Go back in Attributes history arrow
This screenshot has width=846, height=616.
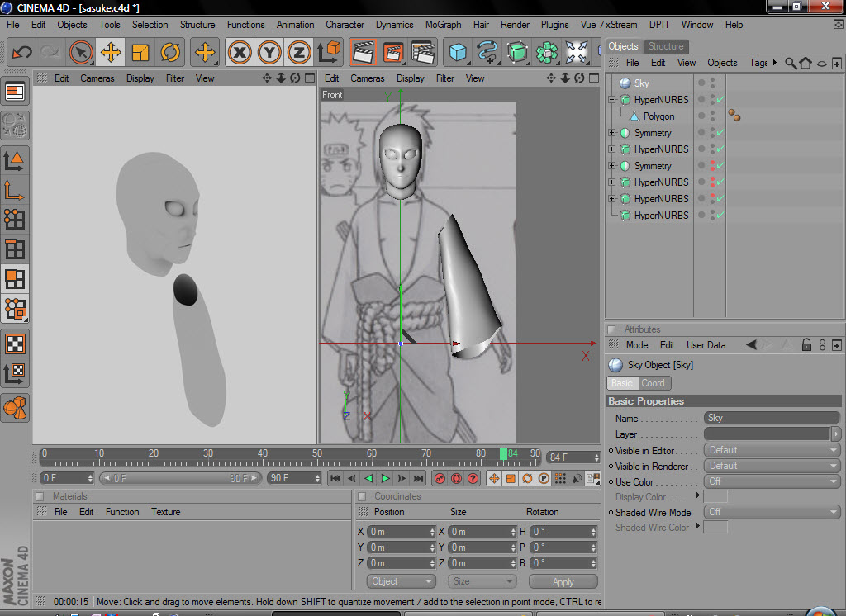click(751, 344)
